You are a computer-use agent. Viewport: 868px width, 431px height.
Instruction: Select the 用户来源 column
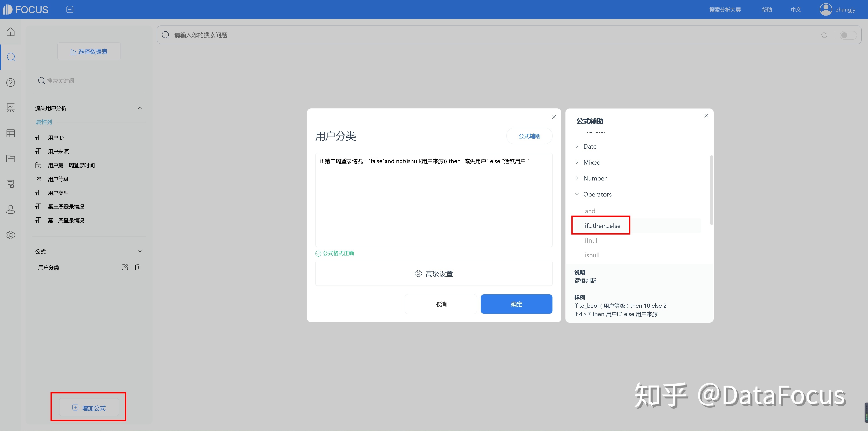tap(58, 152)
